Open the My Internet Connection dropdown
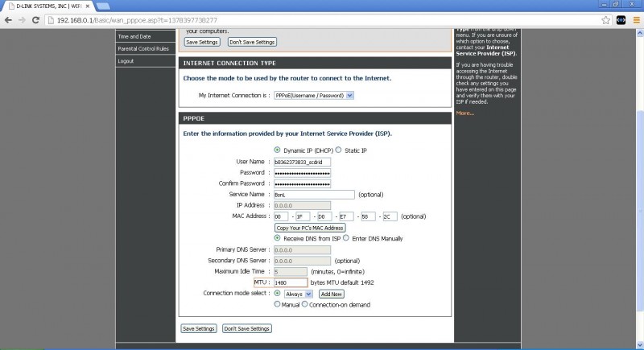This screenshot has height=350, width=644. click(313, 95)
